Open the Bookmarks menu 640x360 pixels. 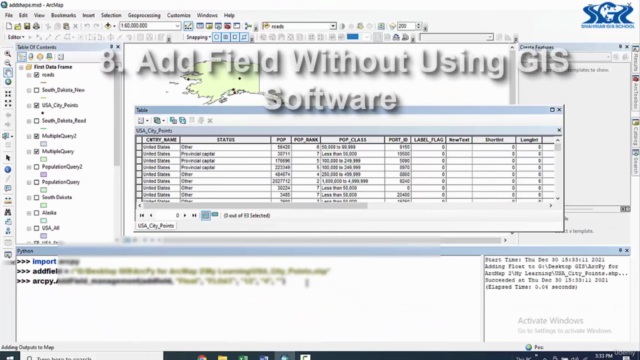point(63,16)
